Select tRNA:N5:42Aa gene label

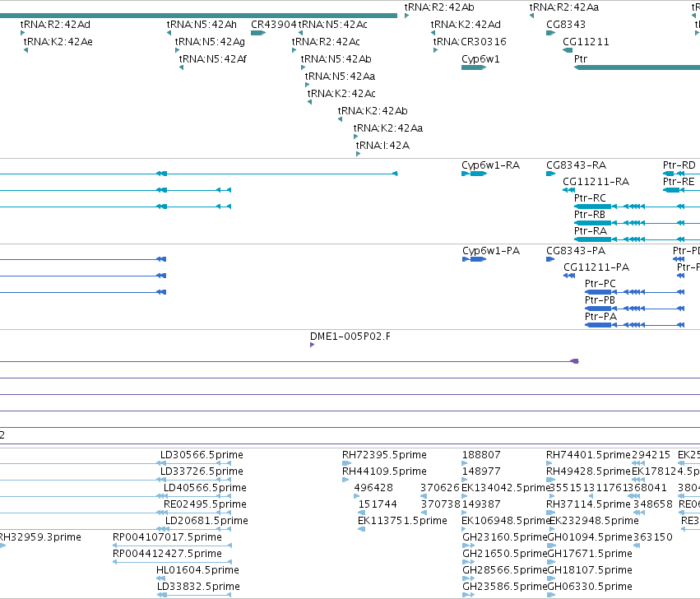[341, 77]
